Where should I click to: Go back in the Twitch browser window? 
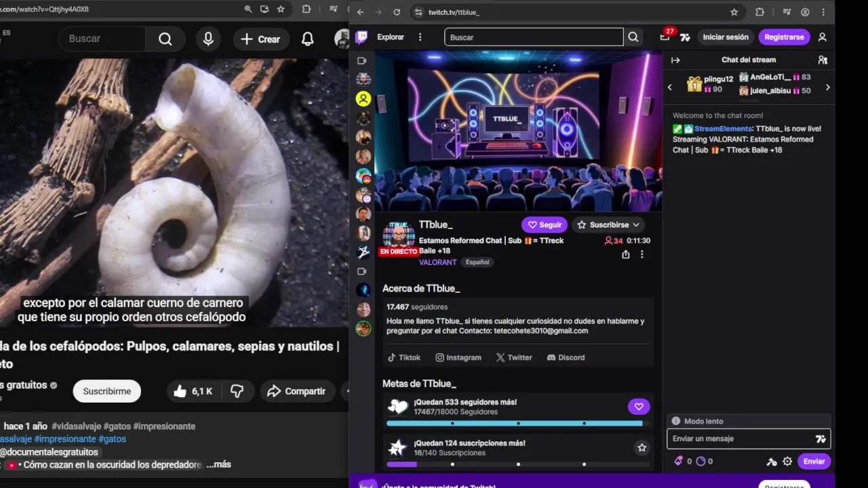click(361, 12)
